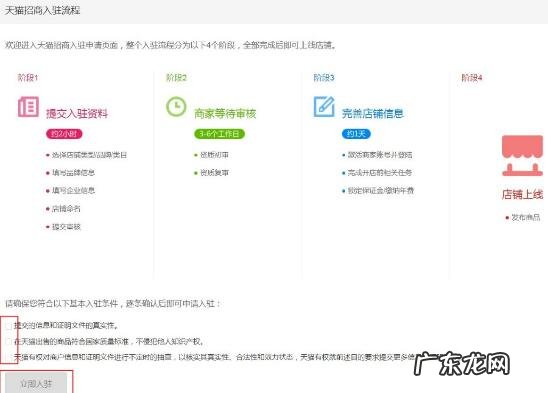Click the 完善店铺信息 heading
Viewport: 548px width, 393px height.
click(x=373, y=114)
